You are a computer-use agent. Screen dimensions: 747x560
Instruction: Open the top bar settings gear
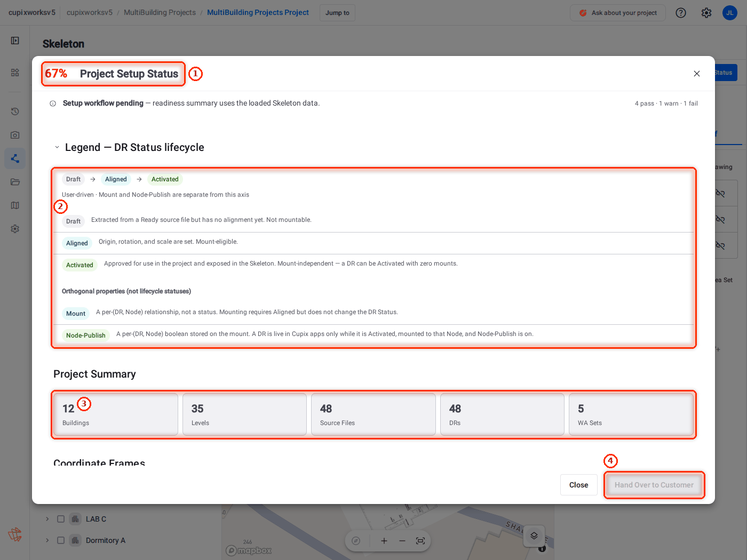click(706, 13)
